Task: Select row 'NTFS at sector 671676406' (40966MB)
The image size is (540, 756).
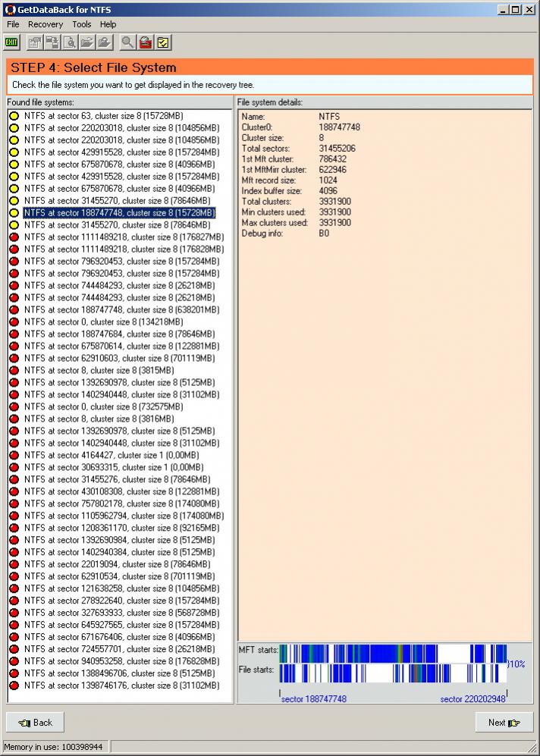Action: coord(120,637)
